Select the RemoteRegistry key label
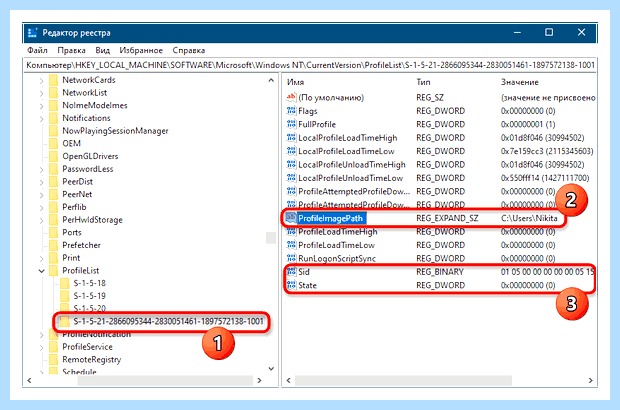The image size is (620, 410). (x=91, y=360)
